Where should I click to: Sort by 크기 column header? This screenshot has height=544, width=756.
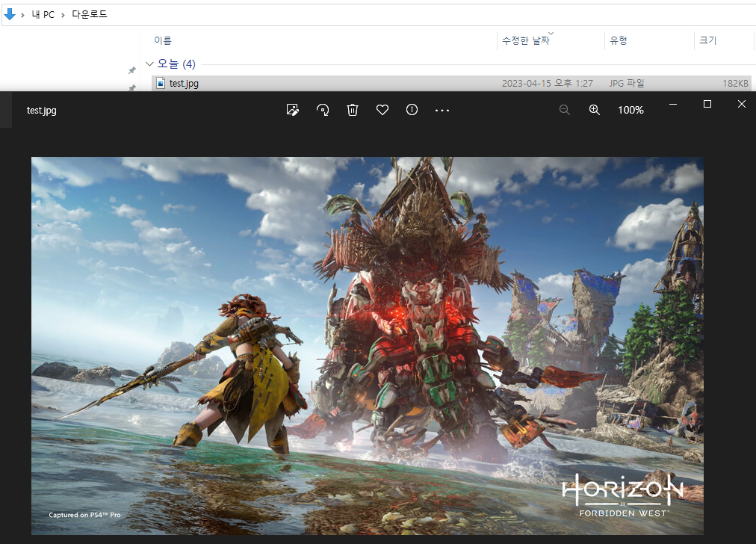pyautogui.click(x=707, y=40)
